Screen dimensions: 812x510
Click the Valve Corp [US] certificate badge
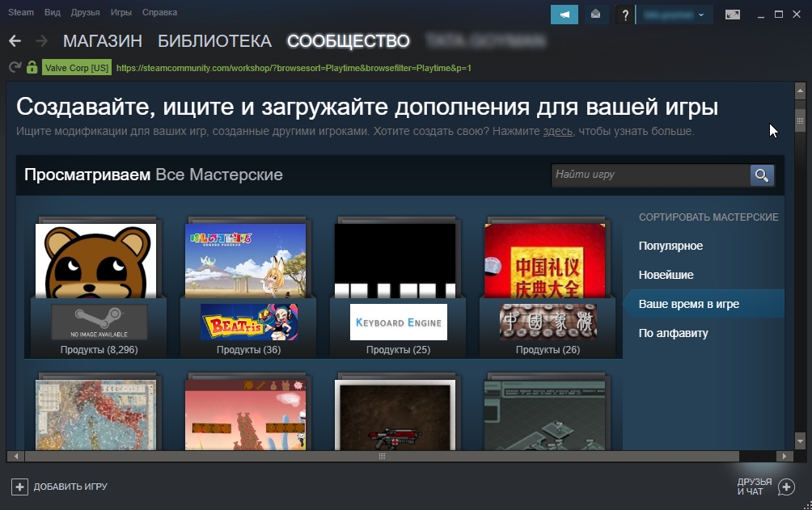[77, 68]
